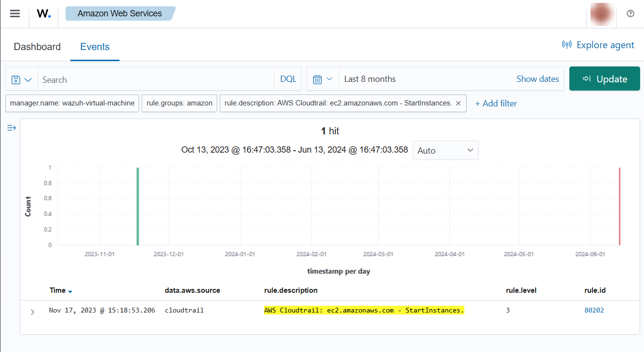Open saved queries disk icon menu

22,79
